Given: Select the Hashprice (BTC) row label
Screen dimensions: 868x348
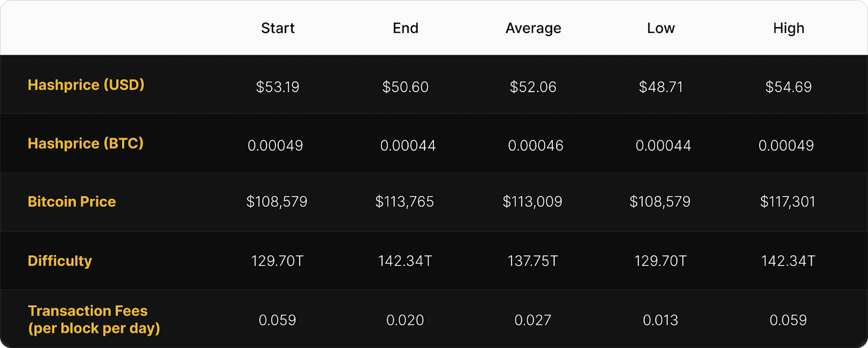Looking at the screenshot, I should (x=86, y=144).
